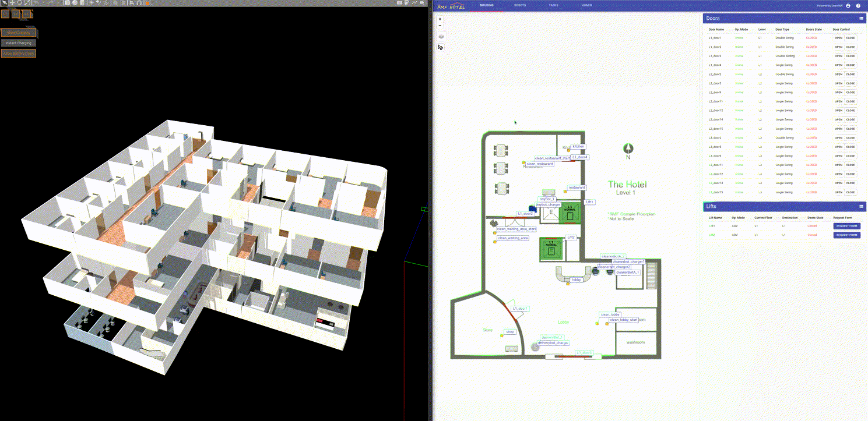868x421 pixels.
Task: Select the kitchen waypoint label on map
Action: coord(578,147)
